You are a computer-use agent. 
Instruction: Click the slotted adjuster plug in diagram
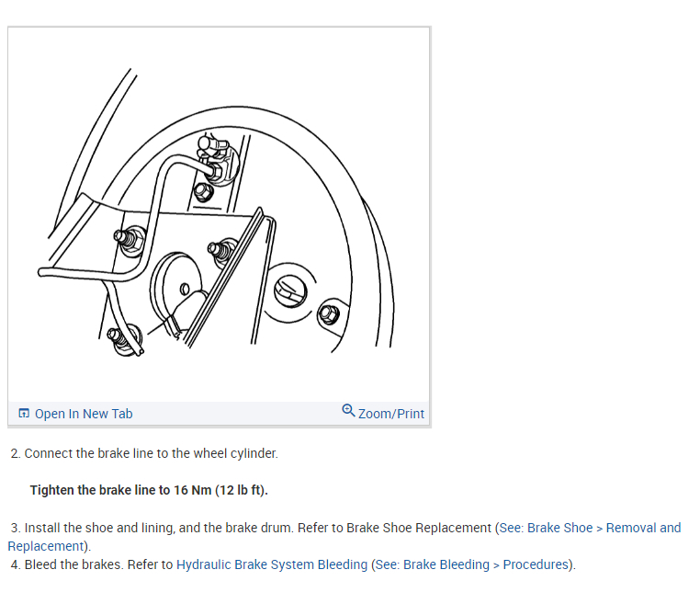click(290, 291)
